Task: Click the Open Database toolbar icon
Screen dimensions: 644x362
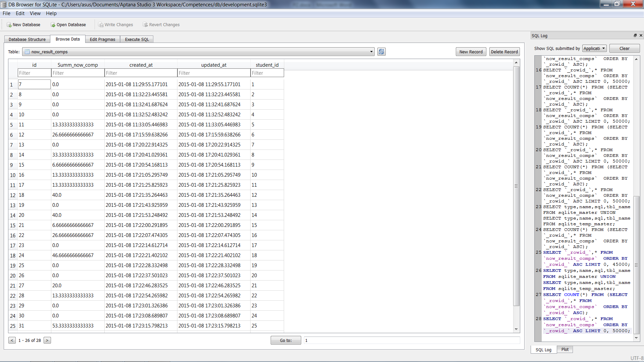Action: click(53, 25)
